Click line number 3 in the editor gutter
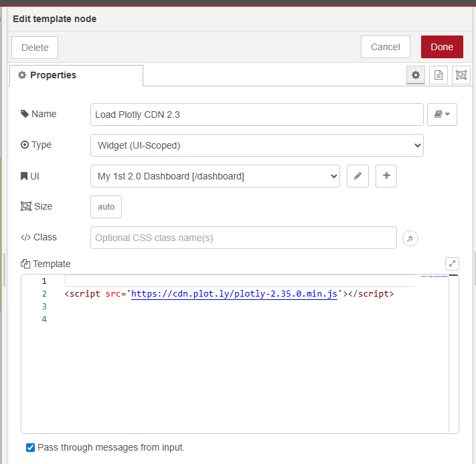 point(44,307)
